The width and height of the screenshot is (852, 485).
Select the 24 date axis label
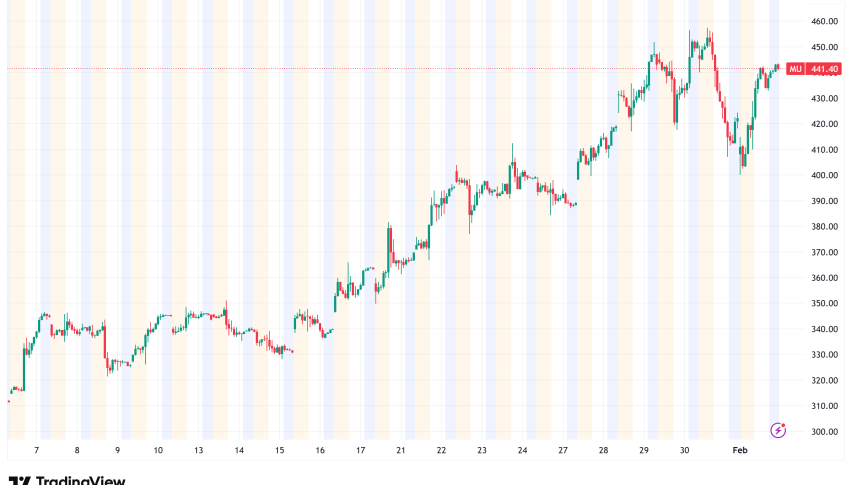523,451
